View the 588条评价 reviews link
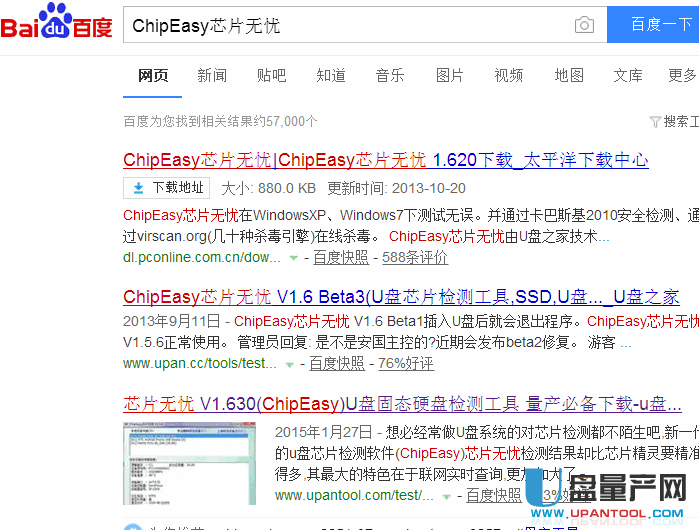Image resolution: width=699 pixels, height=530 pixels. pyautogui.click(x=415, y=257)
